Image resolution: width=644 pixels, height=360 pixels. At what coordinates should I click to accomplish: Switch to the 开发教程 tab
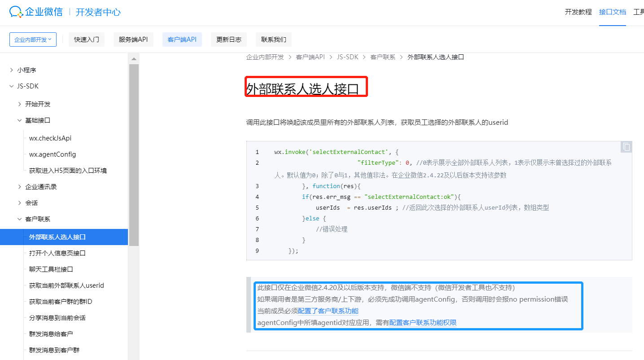[578, 12]
